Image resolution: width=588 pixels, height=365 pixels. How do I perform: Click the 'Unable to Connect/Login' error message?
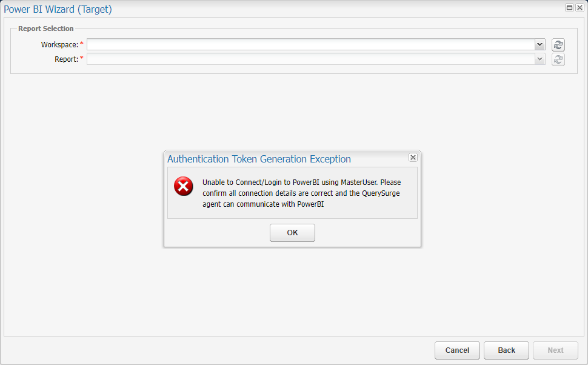pyautogui.click(x=301, y=193)
